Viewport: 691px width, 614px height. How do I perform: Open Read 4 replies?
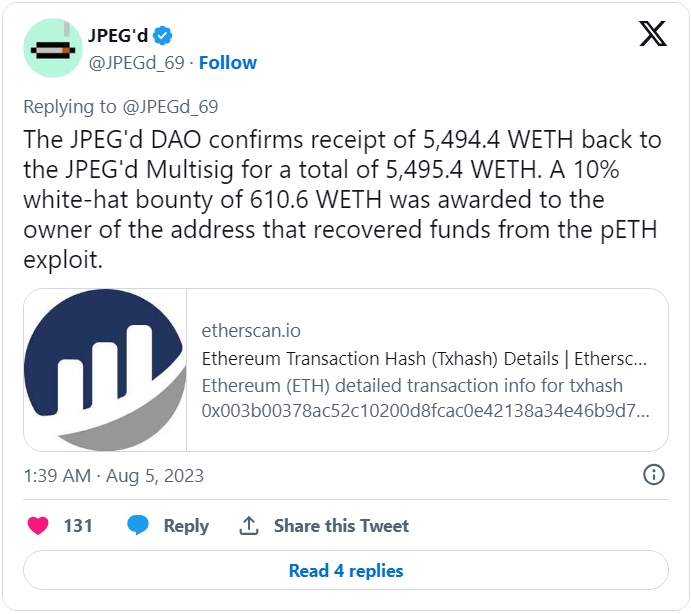346,570
